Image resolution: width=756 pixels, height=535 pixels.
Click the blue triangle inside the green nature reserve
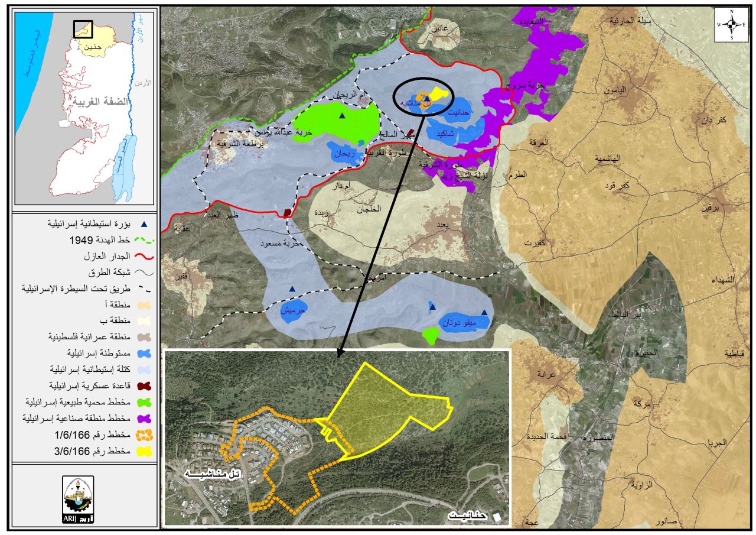[x=341, y=116]
